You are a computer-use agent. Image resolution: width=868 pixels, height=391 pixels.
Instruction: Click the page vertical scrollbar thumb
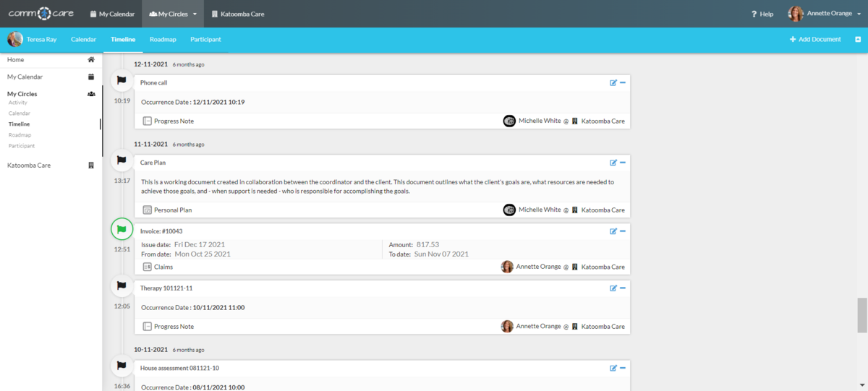(x=861, y=314)
